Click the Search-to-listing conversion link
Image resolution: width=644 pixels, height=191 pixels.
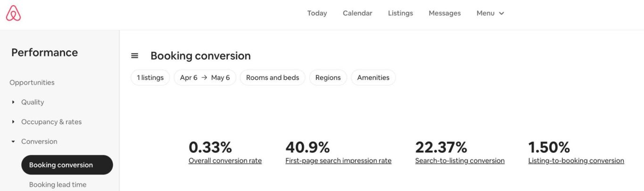coord(460,161)
